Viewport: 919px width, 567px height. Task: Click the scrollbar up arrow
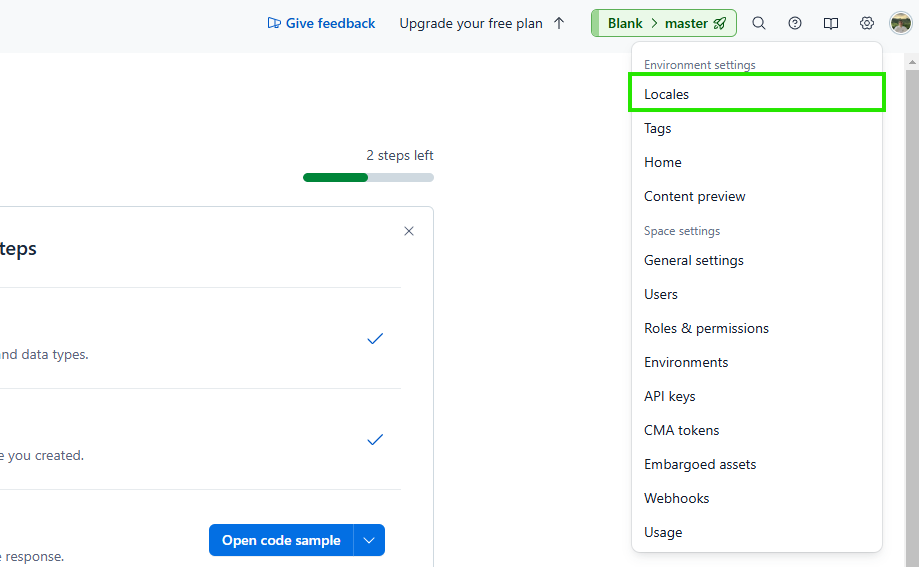coord(912,61)
